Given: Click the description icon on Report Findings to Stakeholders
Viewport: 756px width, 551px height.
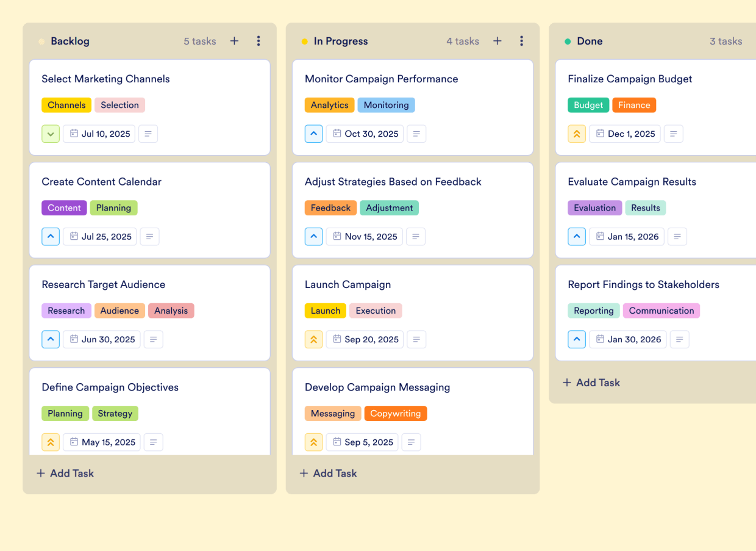Looking at the screenshot, I should point(680,339).
